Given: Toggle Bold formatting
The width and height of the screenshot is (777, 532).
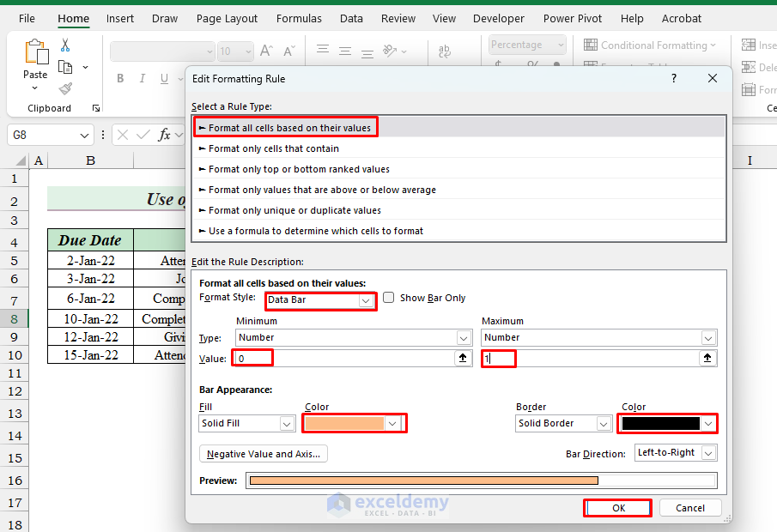Looking at the screenshot, I should 120,78.
